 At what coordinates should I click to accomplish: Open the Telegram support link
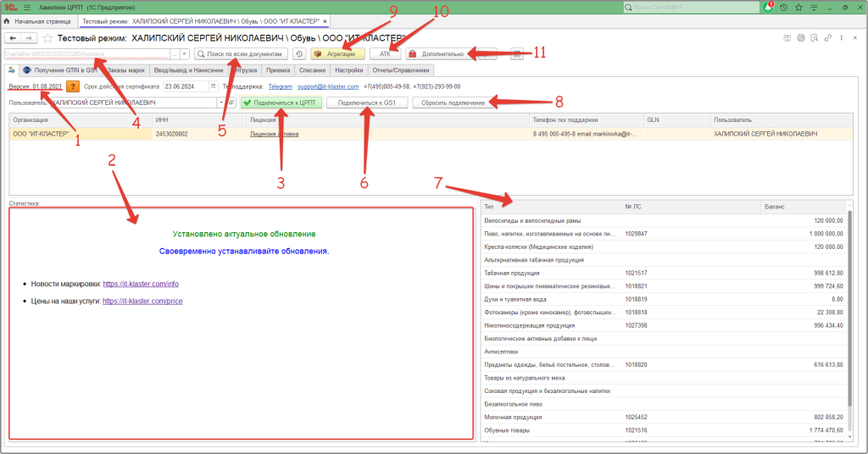(x=280, y=86)
